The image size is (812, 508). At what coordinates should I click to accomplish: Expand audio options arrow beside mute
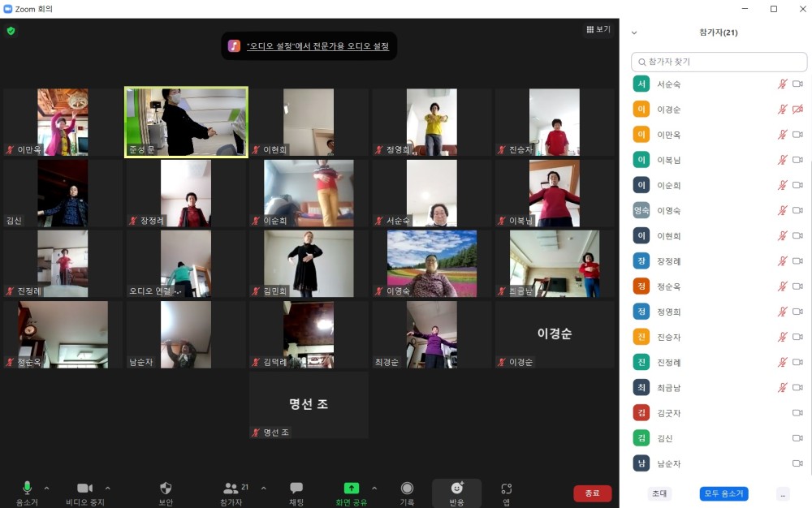click(46, 488)
